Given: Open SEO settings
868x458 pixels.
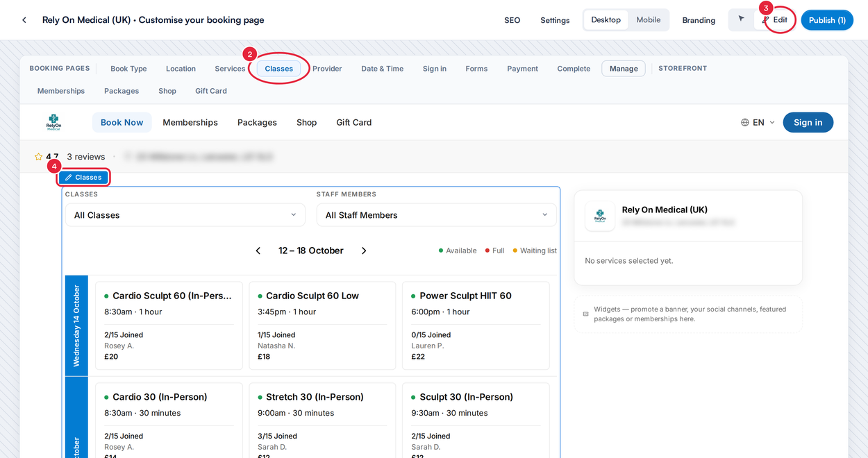Looking at the screenshot, I should [512, 20].
